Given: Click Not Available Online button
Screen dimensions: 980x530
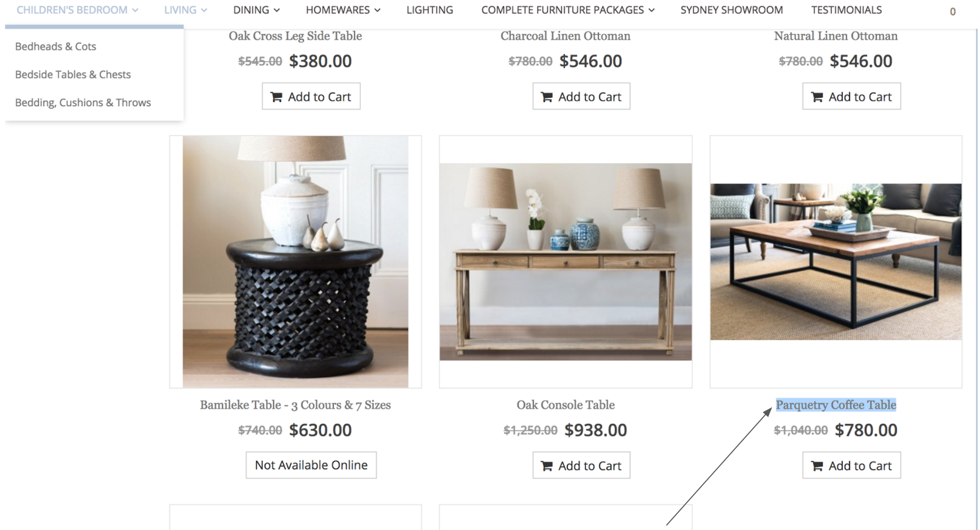Looking at the screenshot, I should (311, 465).
